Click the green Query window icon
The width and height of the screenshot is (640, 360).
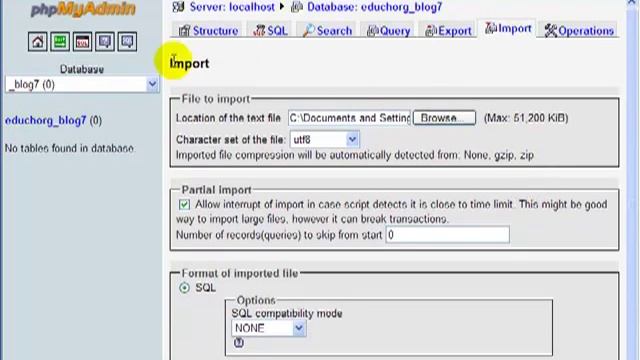pyautogui.click(x=60, y=42)
